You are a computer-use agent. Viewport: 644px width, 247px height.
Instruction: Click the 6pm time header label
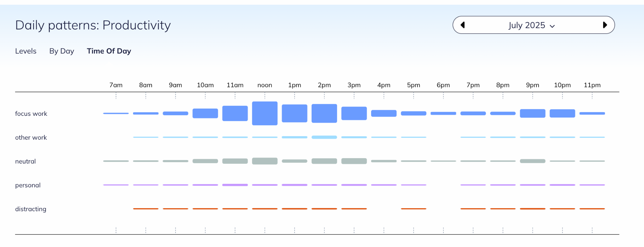443,85
